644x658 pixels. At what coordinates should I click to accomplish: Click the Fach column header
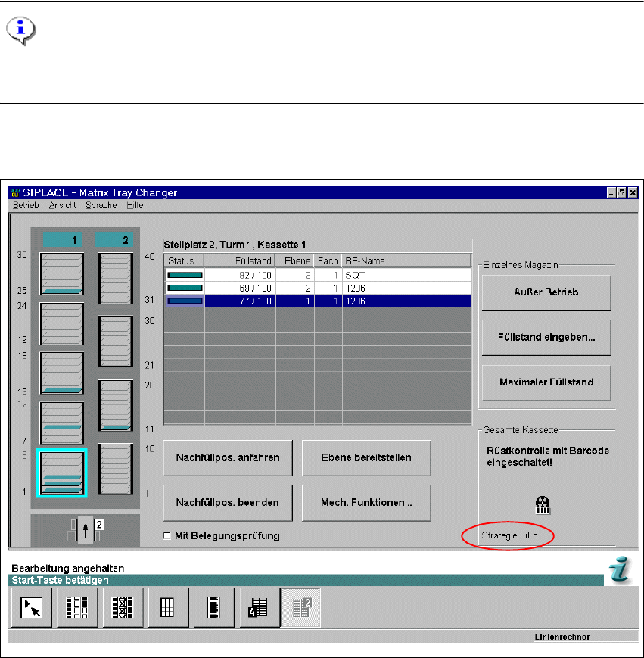[328, 260]
